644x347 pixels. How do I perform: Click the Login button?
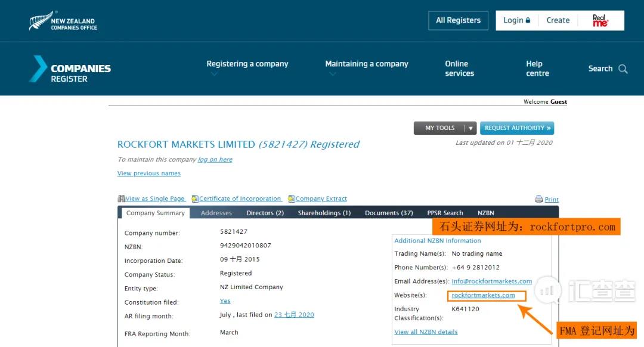click(516, 20)
